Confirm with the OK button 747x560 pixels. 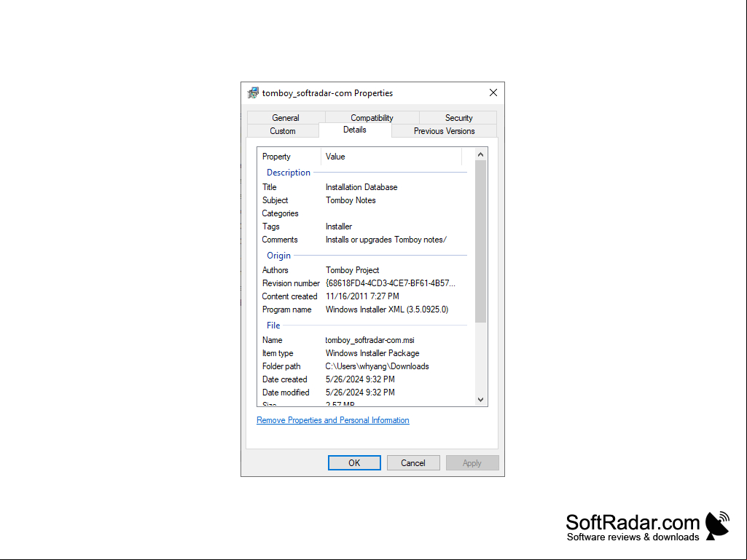[354, 463]
